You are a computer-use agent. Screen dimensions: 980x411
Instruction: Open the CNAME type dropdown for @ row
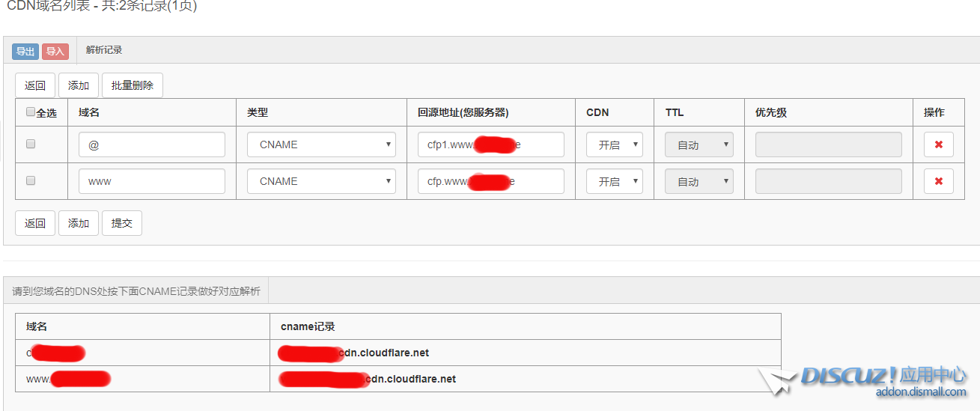(322, 144)
